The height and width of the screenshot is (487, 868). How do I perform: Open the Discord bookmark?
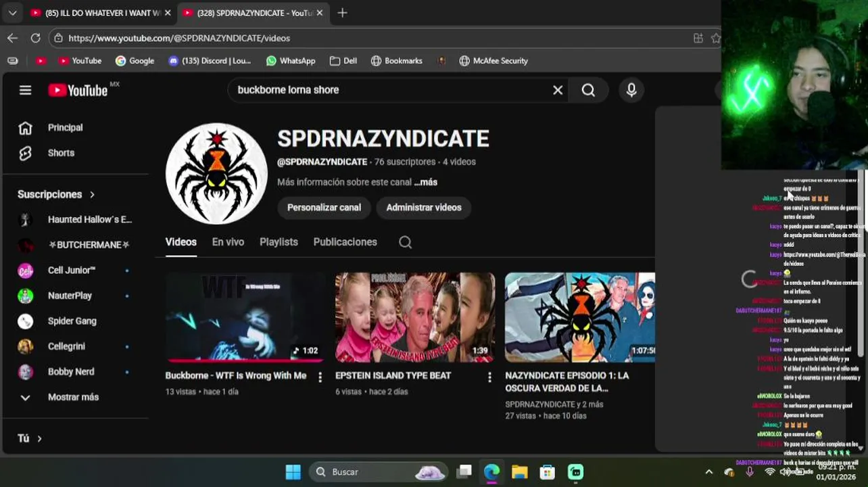[x=210, y=61]
